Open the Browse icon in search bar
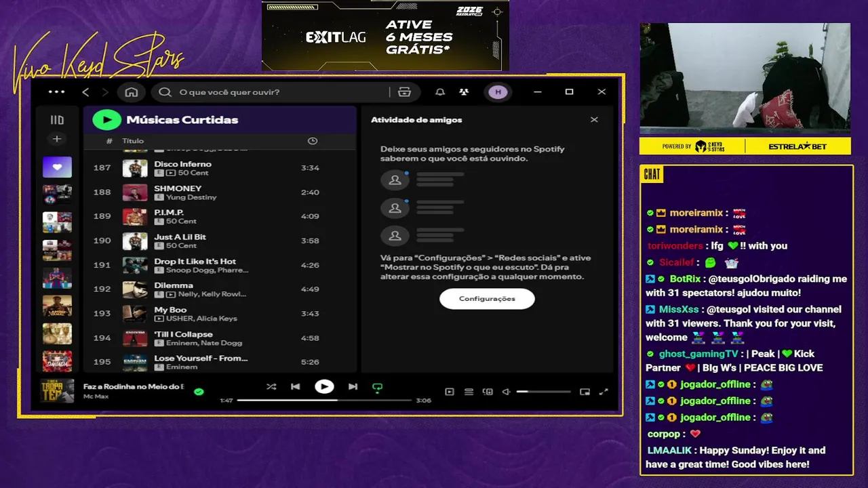This screenshot has height=488, width=868. (x=405, y=92)
